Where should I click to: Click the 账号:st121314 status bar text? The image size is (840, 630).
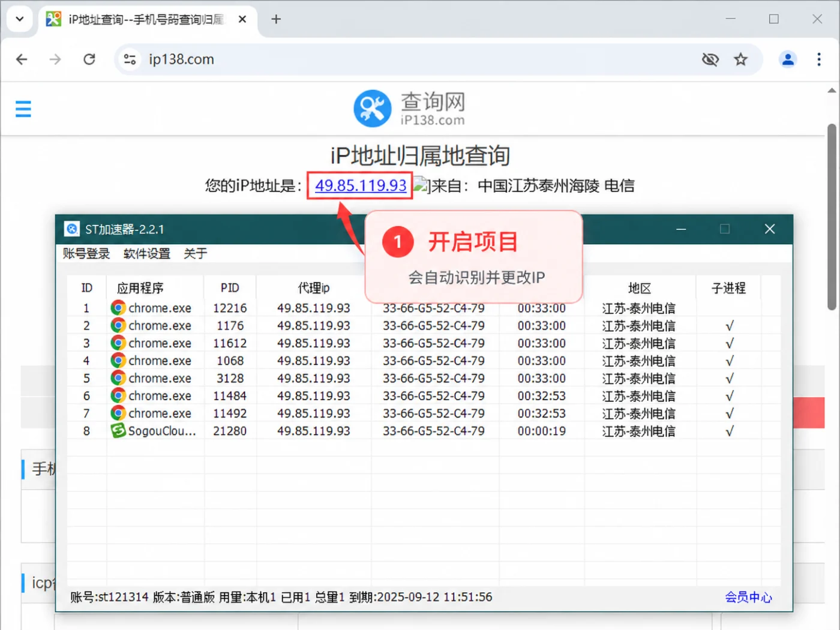point(109,597)
